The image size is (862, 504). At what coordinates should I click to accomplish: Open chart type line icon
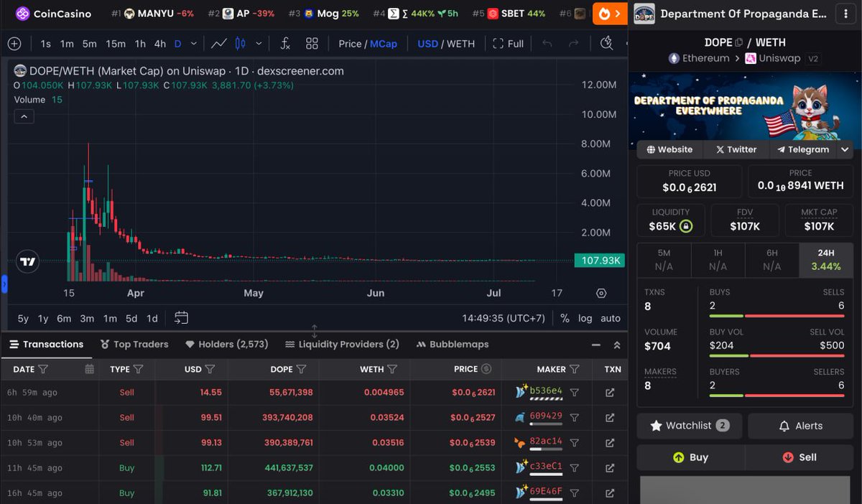[219, 44]
